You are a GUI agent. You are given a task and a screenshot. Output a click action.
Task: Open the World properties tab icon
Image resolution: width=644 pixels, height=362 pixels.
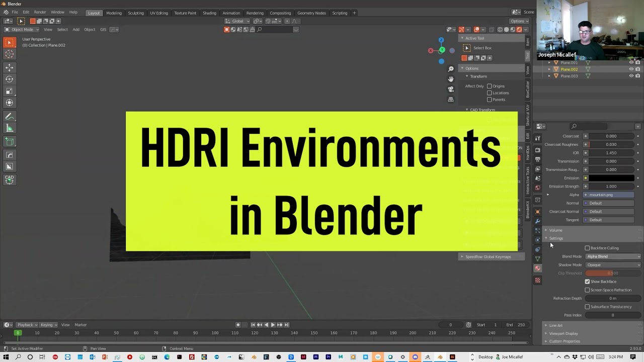pyautogui.click(x=537, y=188)
